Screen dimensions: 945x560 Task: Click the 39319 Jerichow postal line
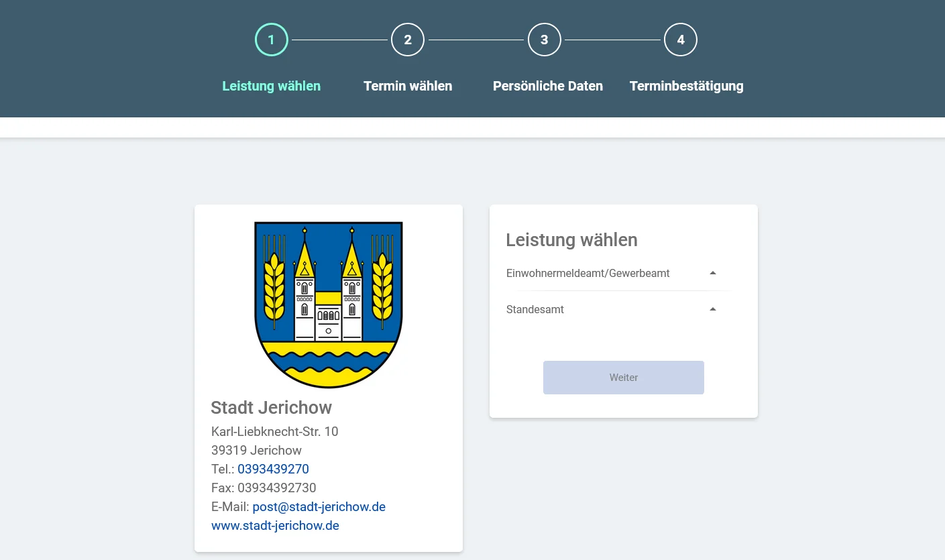pos(256,450)
